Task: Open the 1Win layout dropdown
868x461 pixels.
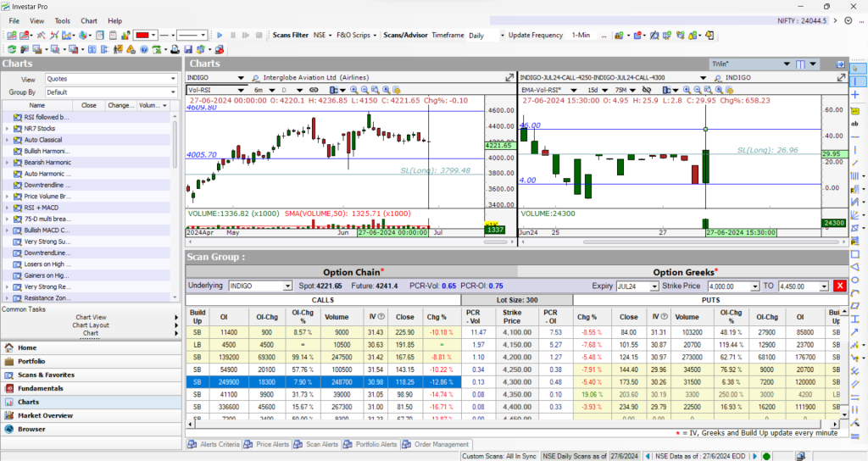Action: point(787,64)
